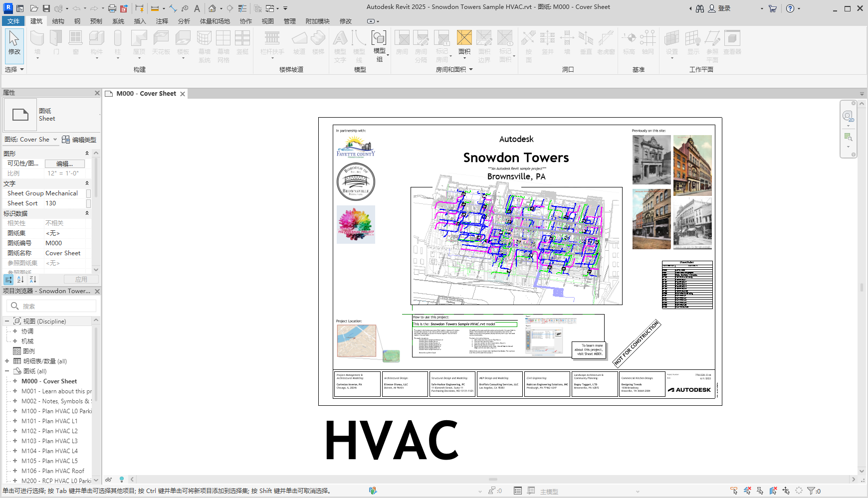This screenshot has width=868, height=498.
Task: Click the 编辑... visibility button
Action: coord(64,164)
